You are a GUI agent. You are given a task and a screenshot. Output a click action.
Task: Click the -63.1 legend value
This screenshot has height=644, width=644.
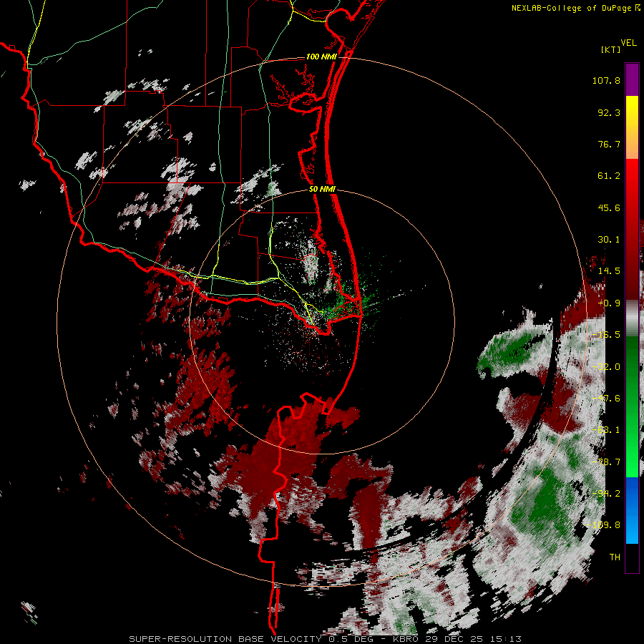point(606,430)
